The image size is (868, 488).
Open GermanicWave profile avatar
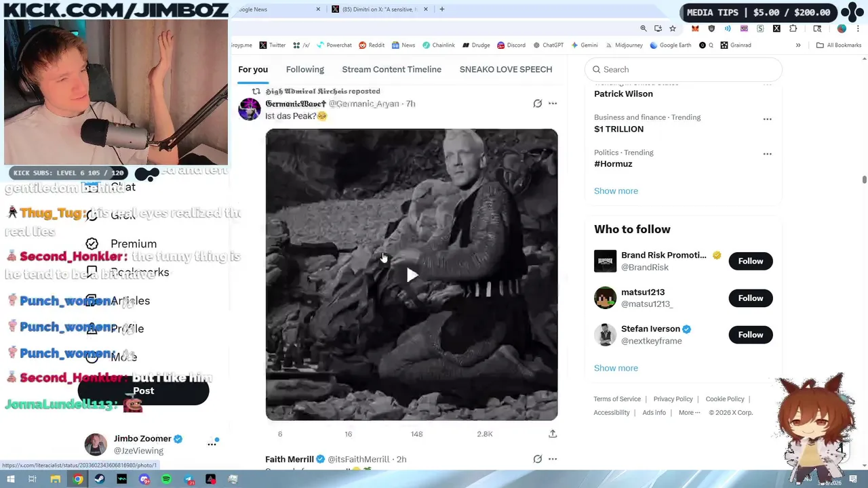click(x=249, y=109)
